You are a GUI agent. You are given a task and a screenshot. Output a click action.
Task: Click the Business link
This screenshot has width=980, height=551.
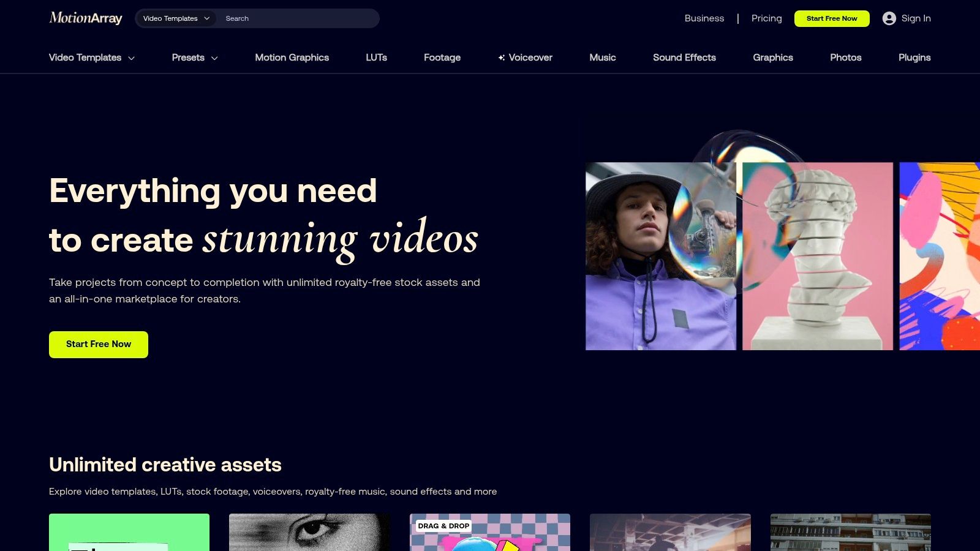704,18
